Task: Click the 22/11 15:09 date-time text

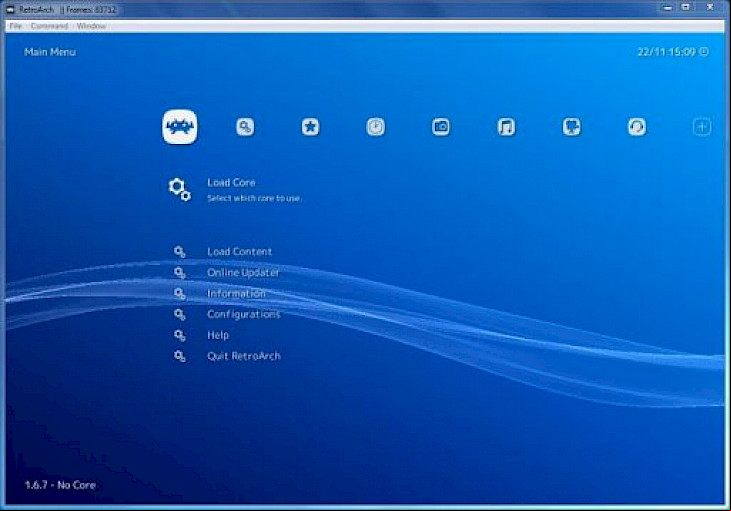Action: click(666, 52)
